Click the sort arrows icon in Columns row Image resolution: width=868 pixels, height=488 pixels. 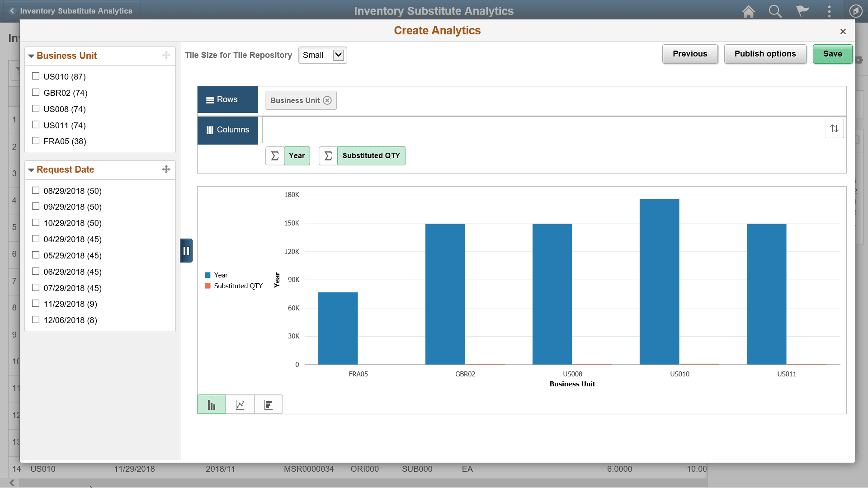(x=834, y=128)
